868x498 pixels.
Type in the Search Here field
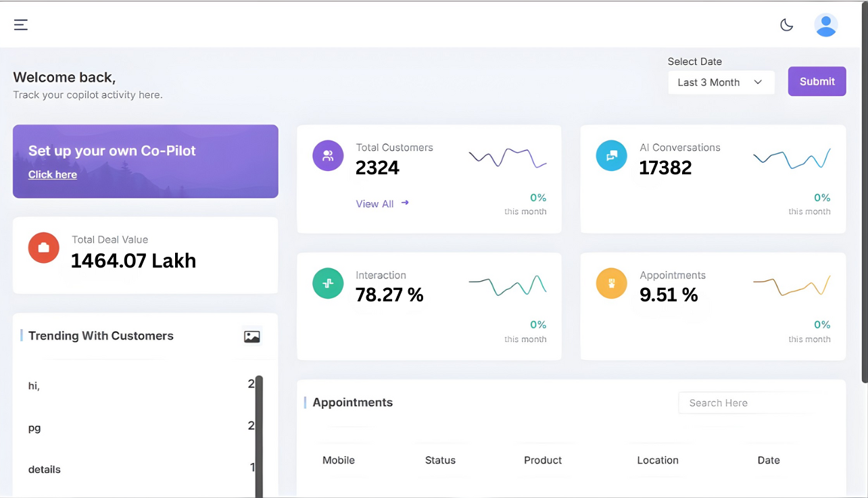(744, 403)
